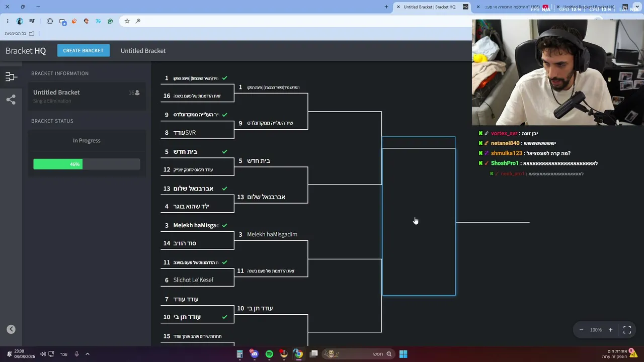
Task: Select Melekh haMisgadim second-round entry
Action: click(271, 234)
